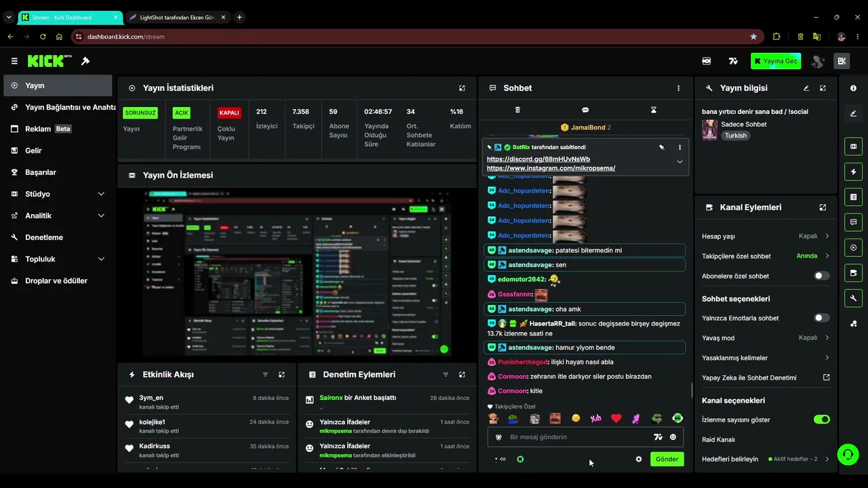
Task: Open Hedefleri belirleyin active goals
Action: point(766,459)
